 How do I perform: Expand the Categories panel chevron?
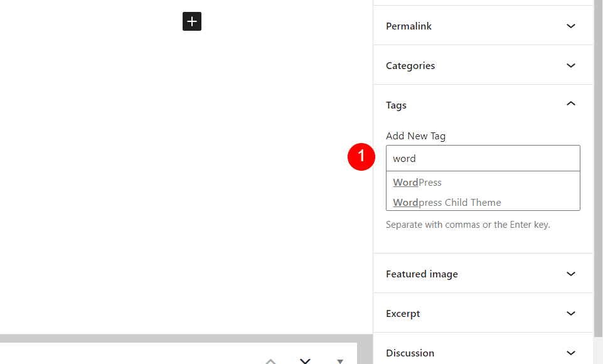pos(570,65)
